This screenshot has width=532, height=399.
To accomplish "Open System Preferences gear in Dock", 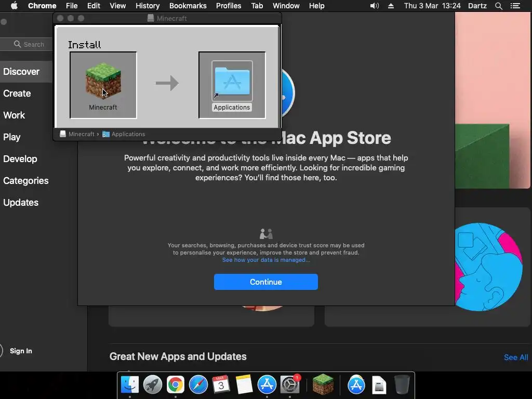I will click(290, 385).
